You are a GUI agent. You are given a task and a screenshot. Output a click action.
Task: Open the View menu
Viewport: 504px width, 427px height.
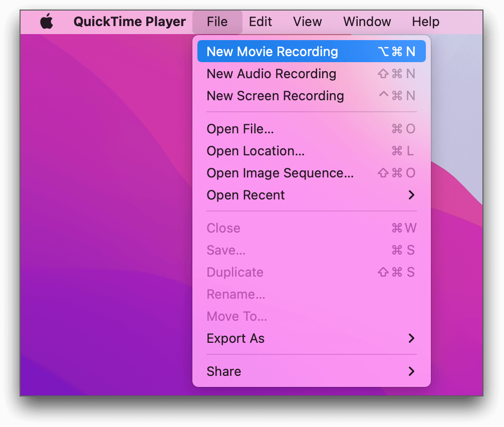307,22
